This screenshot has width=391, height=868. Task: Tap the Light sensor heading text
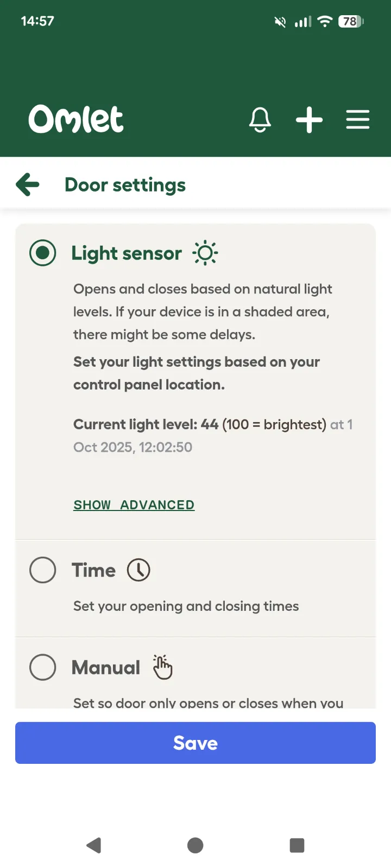127,253
